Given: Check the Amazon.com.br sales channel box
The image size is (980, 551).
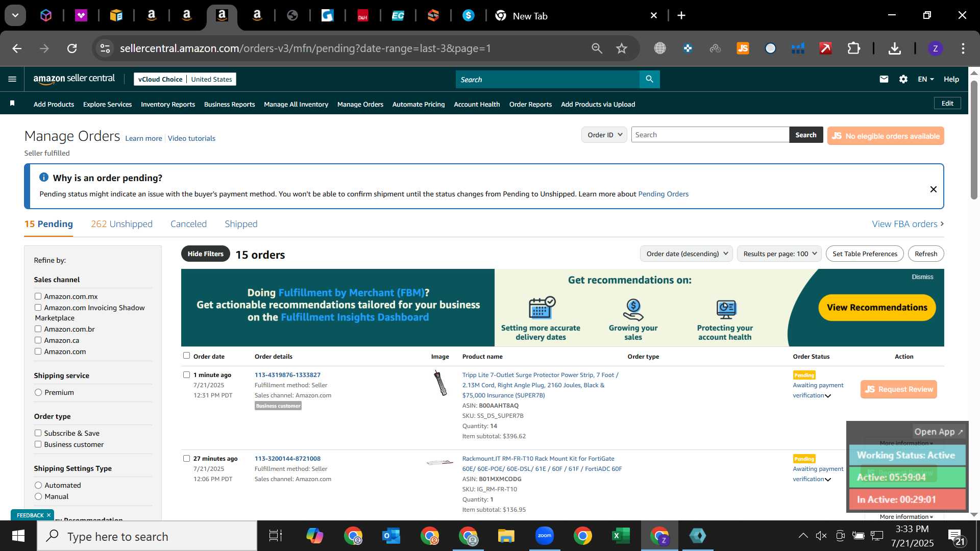Looking at the screenshot, I should pos(38,329).
